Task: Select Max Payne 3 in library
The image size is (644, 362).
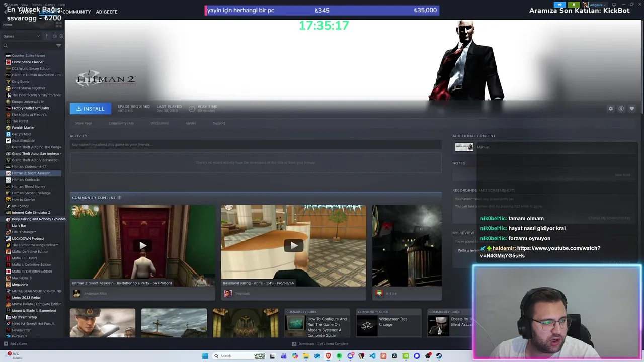Action: click(21, 278)
